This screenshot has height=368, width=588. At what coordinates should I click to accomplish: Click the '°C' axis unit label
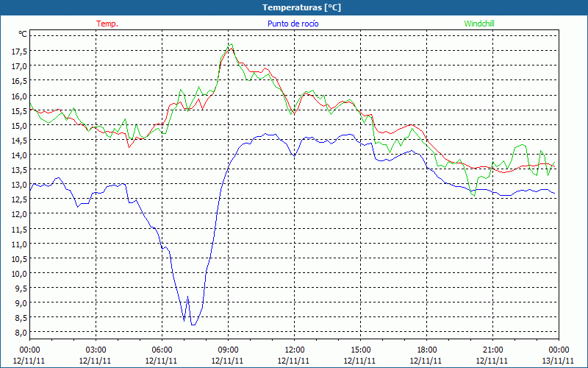click(23, 34)
